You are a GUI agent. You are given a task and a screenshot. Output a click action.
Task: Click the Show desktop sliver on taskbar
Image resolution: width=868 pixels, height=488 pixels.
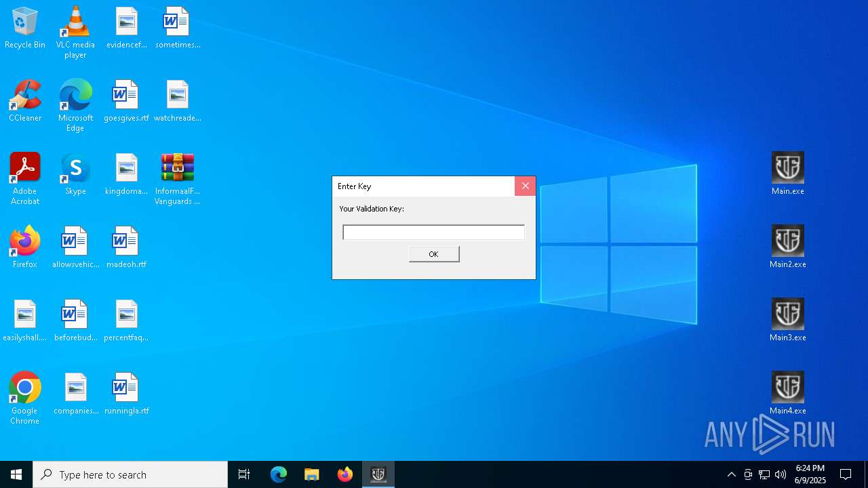coord(866,474)
